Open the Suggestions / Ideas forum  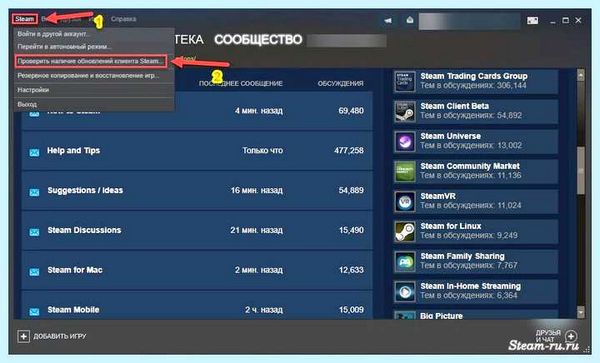point(85,190)
